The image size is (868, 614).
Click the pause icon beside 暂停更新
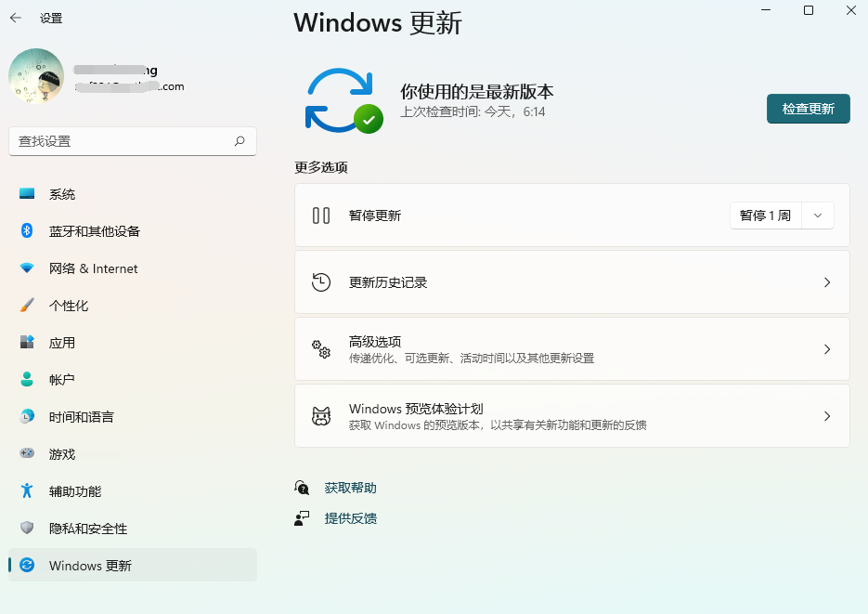click(321, 216)
